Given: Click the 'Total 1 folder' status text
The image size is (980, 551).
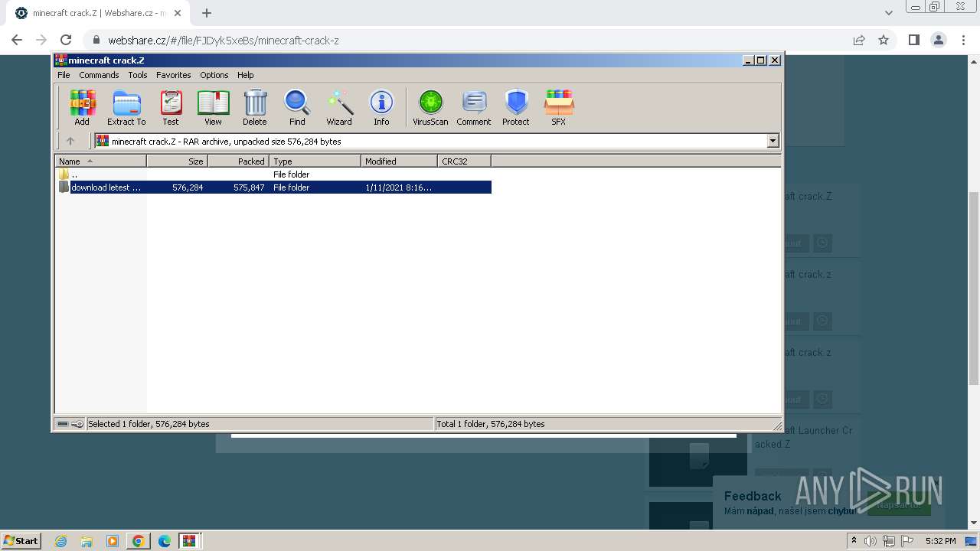Looking at the screenshot, I should pos(491,424).
